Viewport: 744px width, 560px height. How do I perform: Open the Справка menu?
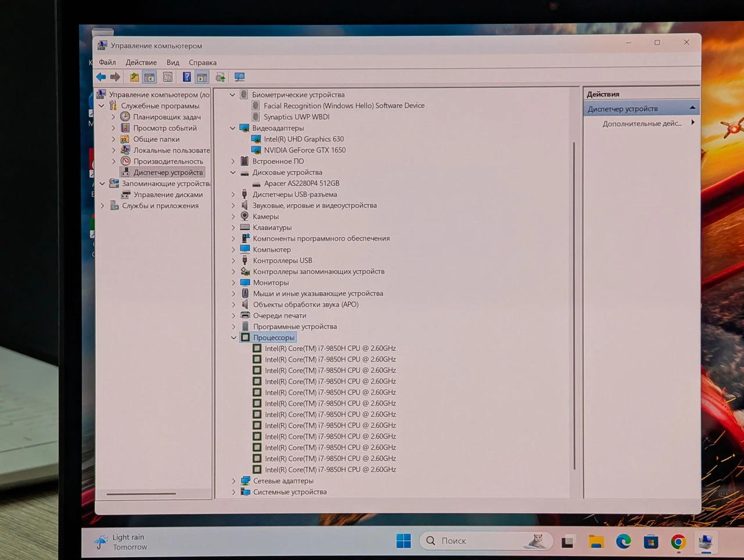point(202,62)
